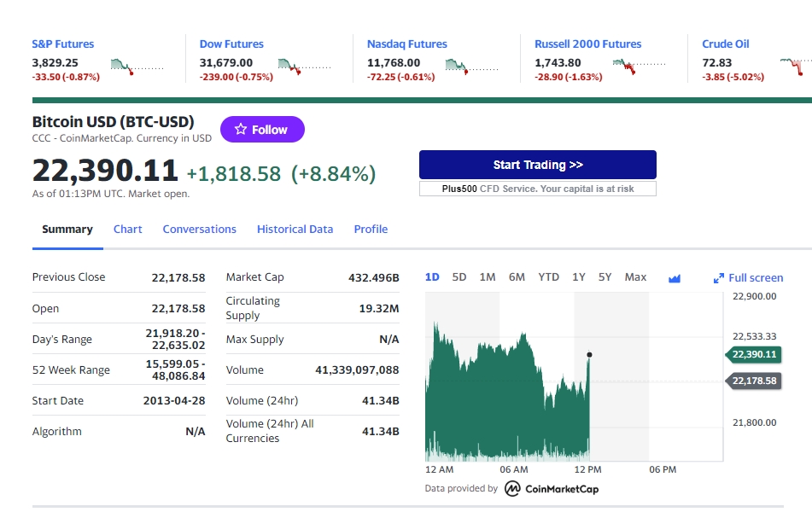Click the +1,818.58 price change value
This screenshot has height=512, width=812.
[234, 174]
